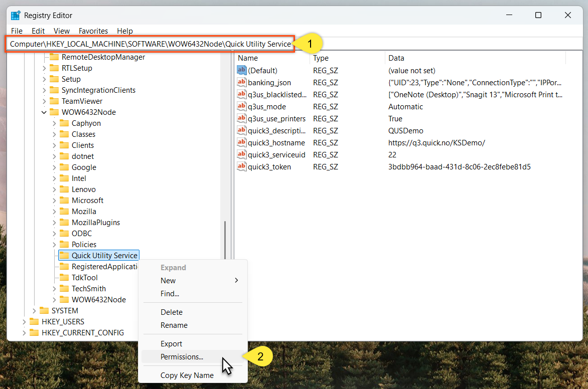The width and height of the screenshot is (588, 389).
Task: Choose Find... in the context menu
Action: coord(193,293)
